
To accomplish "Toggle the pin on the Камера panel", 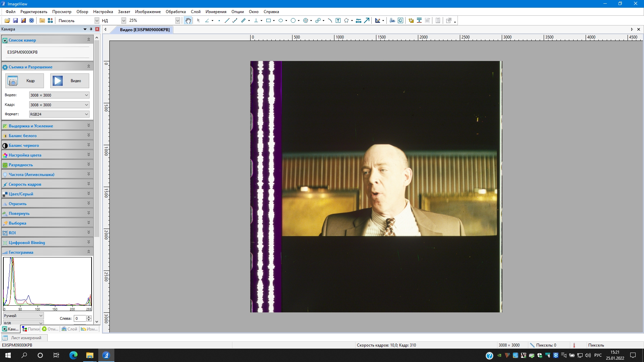I will tap(91, 29).
